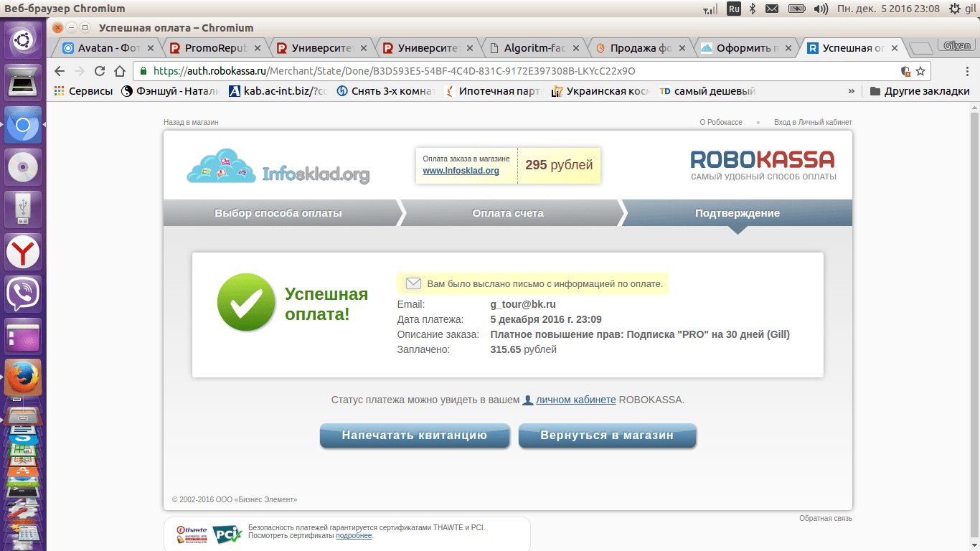Close the Успешная оплата tab

pos(895,48)
